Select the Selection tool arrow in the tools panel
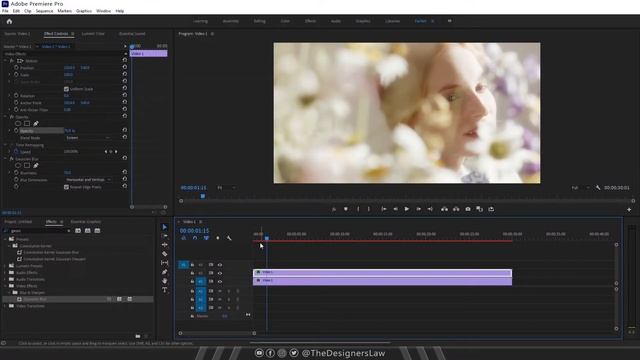 (x=164, y=227)
